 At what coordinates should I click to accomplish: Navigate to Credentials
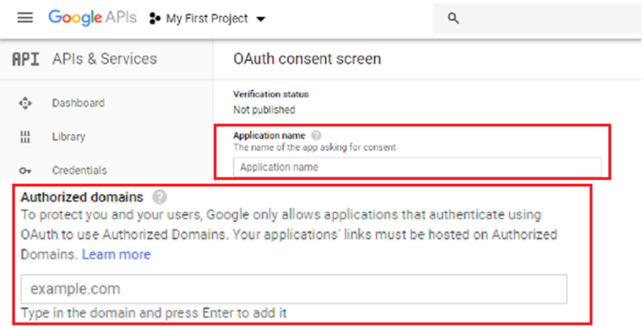click(79, 170)
